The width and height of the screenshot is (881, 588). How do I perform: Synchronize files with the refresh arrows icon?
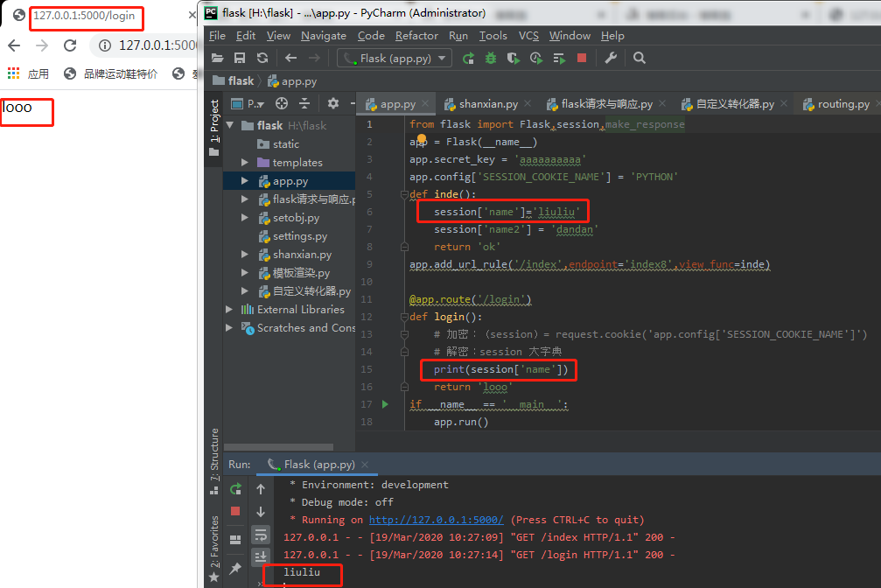click(x=262, y=58)
